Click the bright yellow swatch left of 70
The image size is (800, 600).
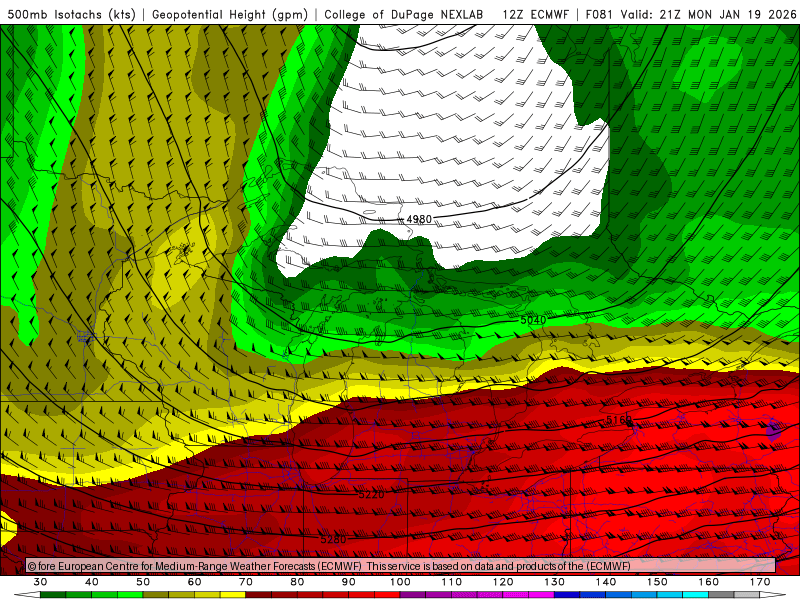tap(233, 596)
